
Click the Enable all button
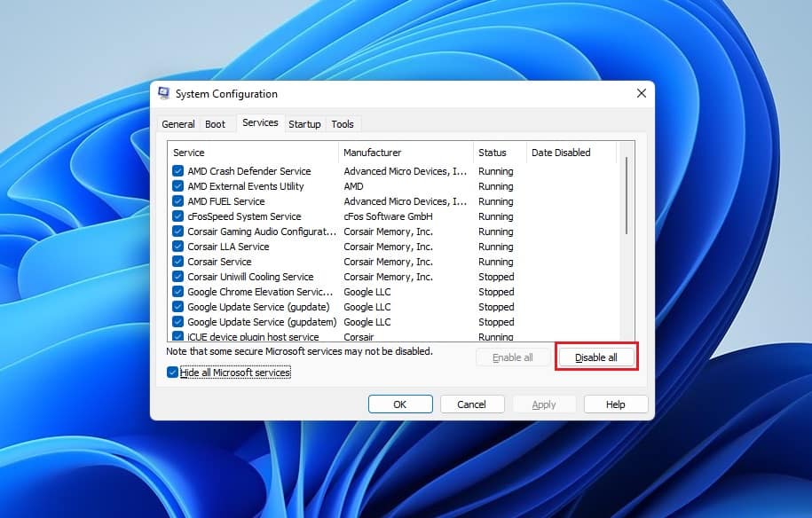(x=513, y=357)
